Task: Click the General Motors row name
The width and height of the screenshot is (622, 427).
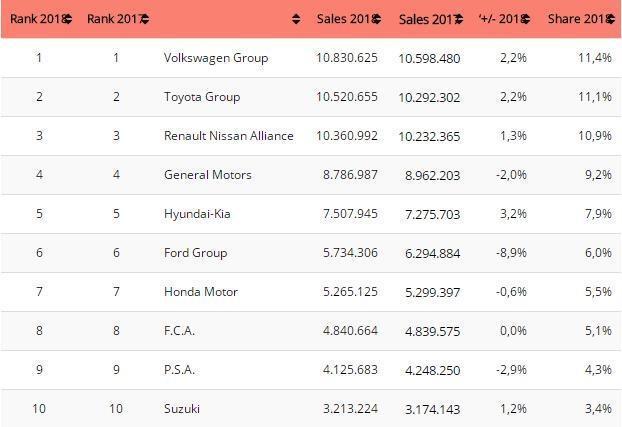Action: click(207, 175)
